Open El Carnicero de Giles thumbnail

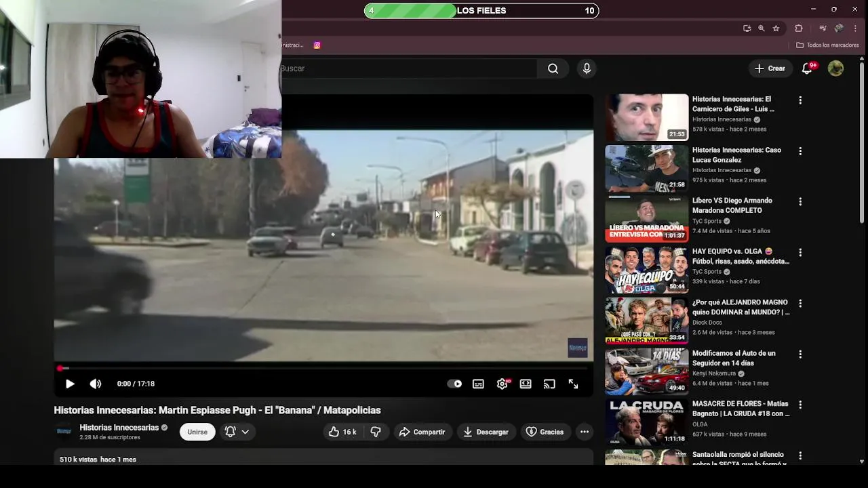point(646,117)
